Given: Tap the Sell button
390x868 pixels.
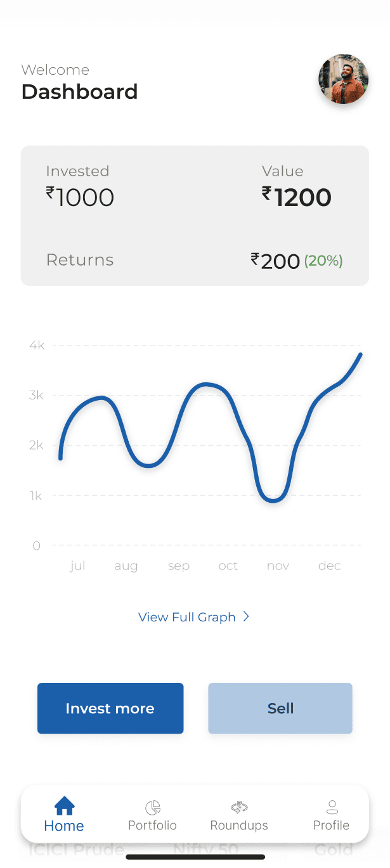Looking at the screenshot, I should coord(280,708).
